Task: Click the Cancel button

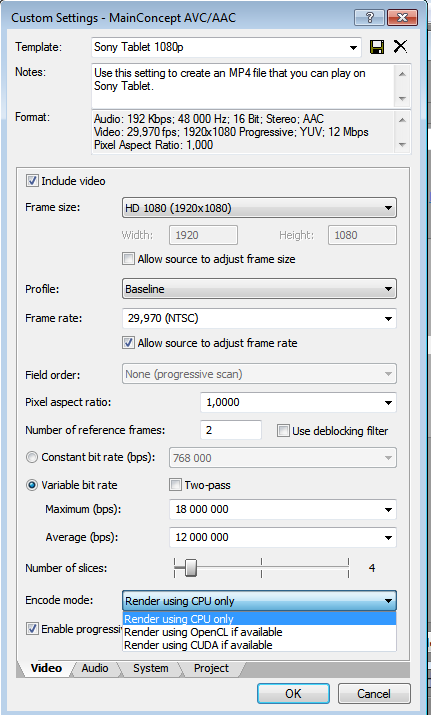Action: pyautogui.click(x=374, y=693)
